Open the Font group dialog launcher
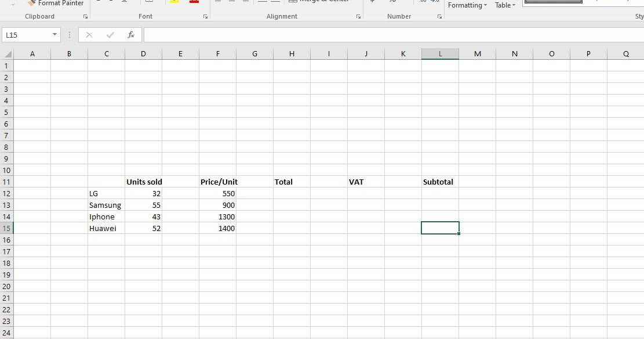 tap(205, 16)
